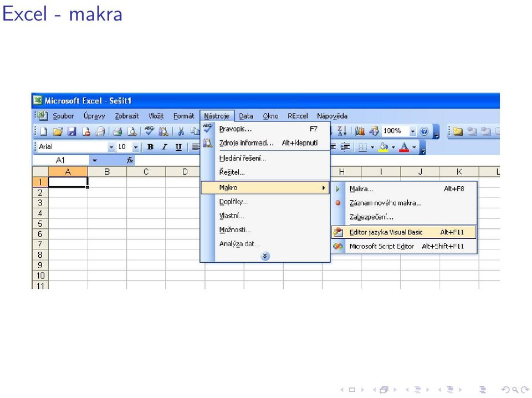The width and height of the screenshot is (532, 398).
Task: Click the Permission icon in the toolbar
Action: coord(86,131)
